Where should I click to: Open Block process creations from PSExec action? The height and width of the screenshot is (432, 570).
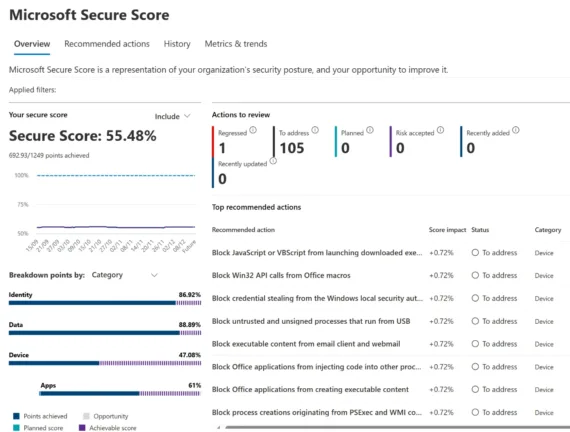(x=317, y=412)
